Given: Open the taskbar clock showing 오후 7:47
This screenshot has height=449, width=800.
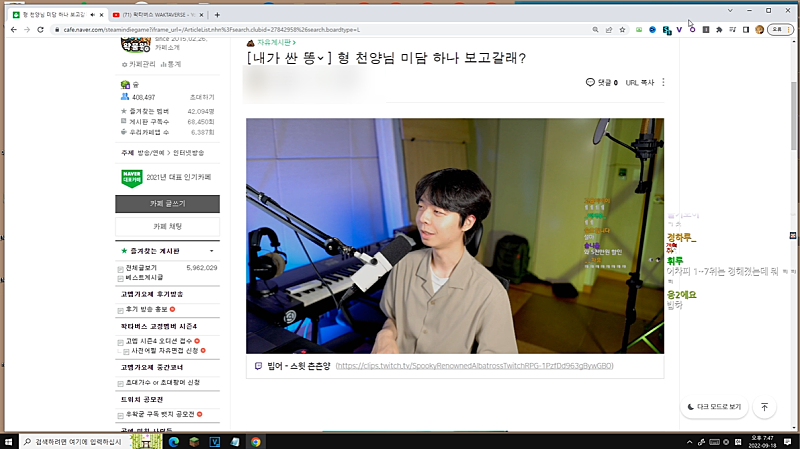Looking at the screenshot, I should coord(763,442).
